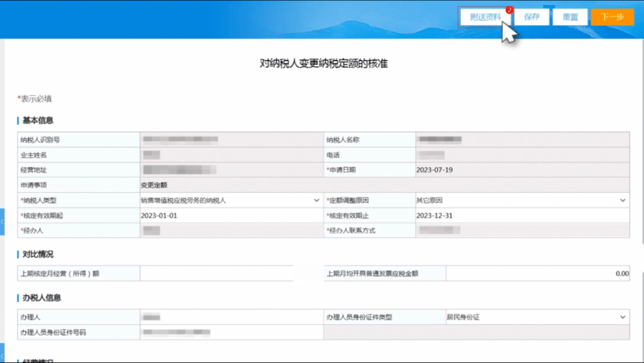Click the 纳税人识别号 field
Image resolution: width=644 pixels, height=363 pixels.
pyautogui.click(x=230, y=139)
